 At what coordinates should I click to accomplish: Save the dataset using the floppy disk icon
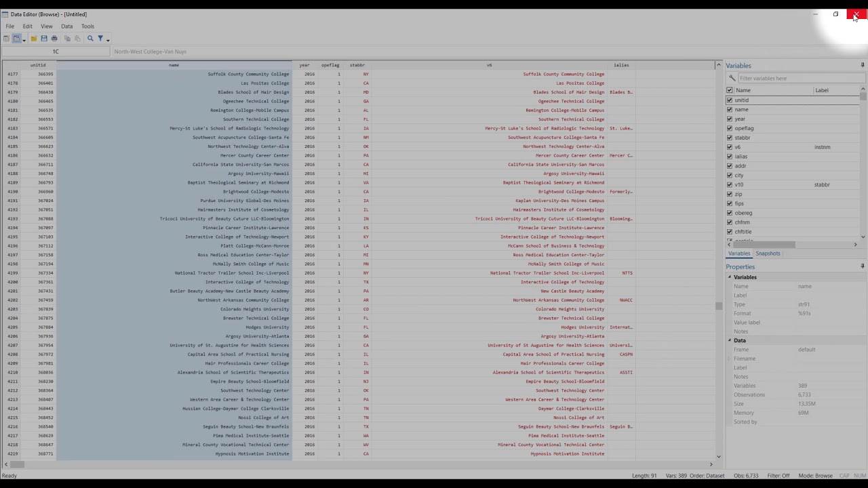[44, 39]
